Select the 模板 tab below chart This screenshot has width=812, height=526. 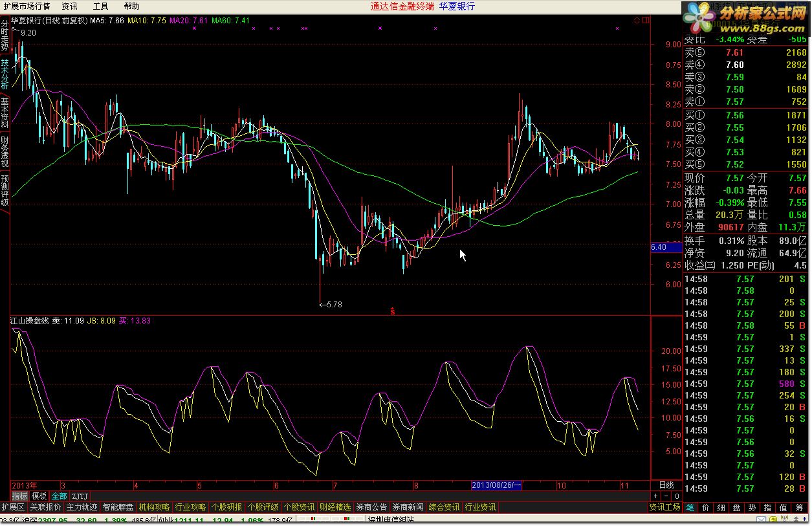pyautogui.click(x=39, y=496)
